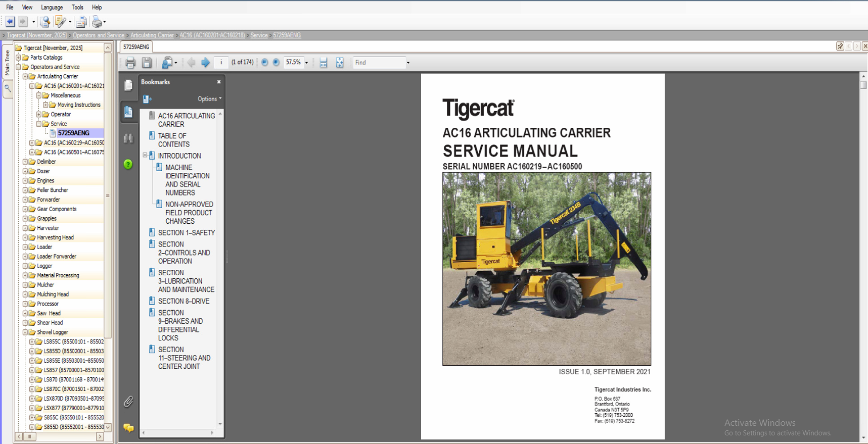The image size is (868, 444).
Task: Open the Help menu
Action: [x=97, y=8]
